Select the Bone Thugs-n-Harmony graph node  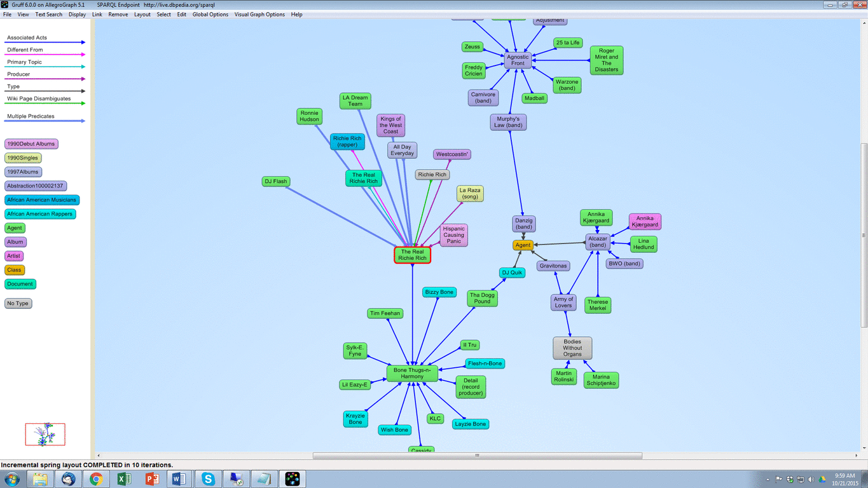pos(412,373)
